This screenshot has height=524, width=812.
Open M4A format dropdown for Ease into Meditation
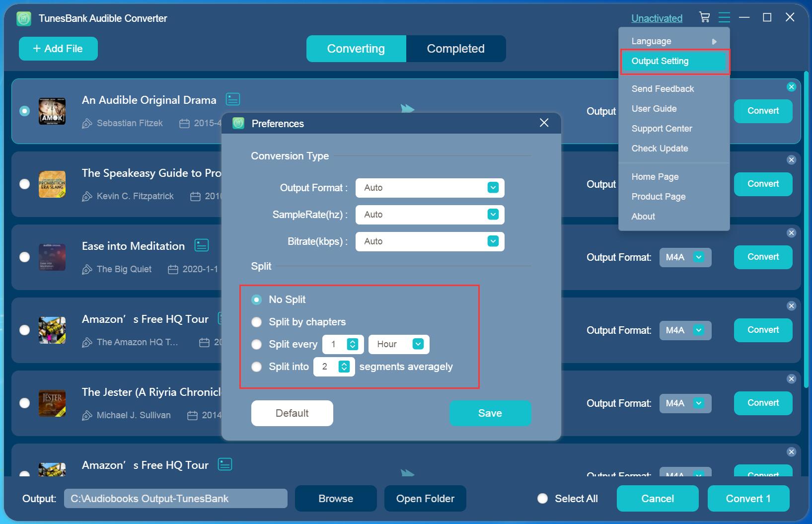click(685, 257)
